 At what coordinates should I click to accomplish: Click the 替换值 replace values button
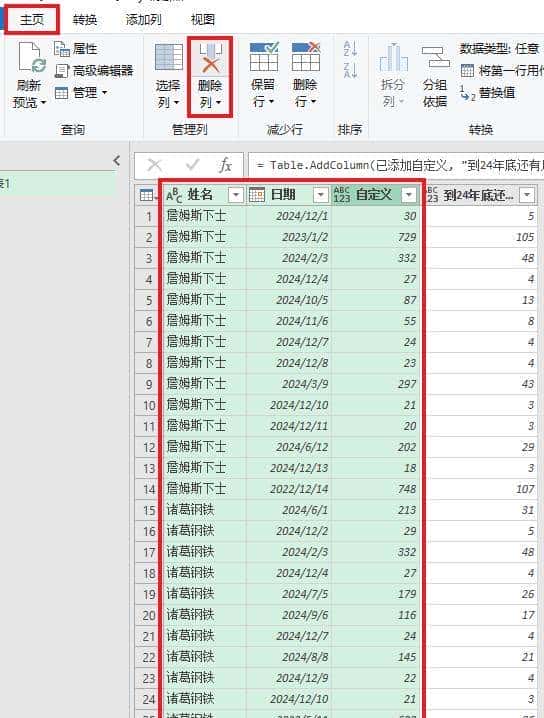coord(488,93)
